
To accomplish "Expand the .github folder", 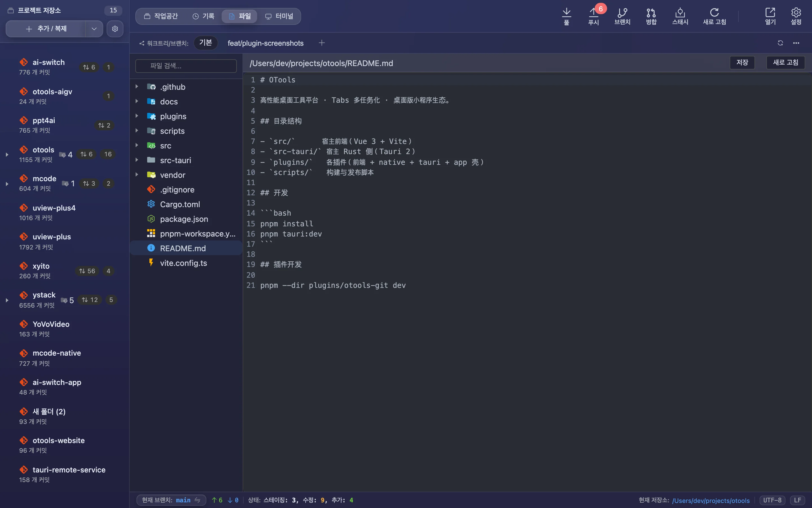I will click(x=137, y=87).
